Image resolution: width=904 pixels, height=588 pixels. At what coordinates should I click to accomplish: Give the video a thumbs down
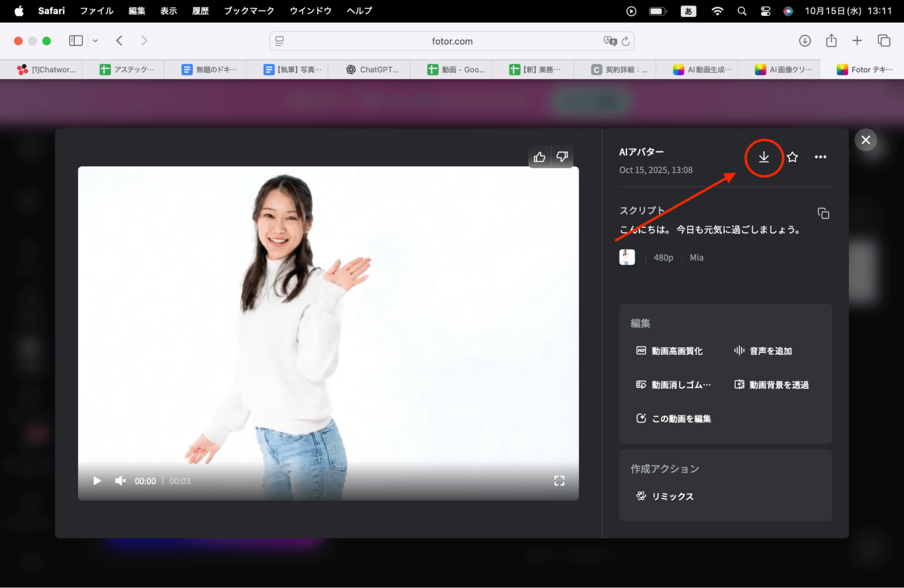click(563, 156)
